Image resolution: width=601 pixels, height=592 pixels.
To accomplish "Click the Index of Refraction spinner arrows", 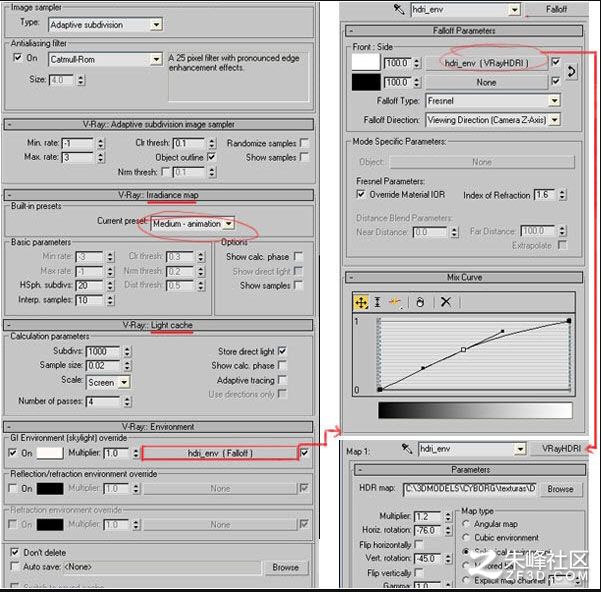I will pos(562,195).
